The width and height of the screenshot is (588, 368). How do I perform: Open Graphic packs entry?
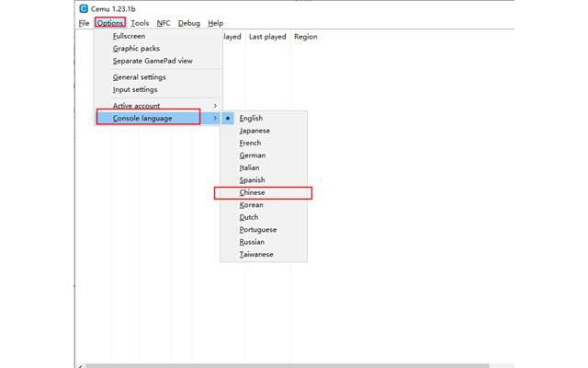point(158,49)
